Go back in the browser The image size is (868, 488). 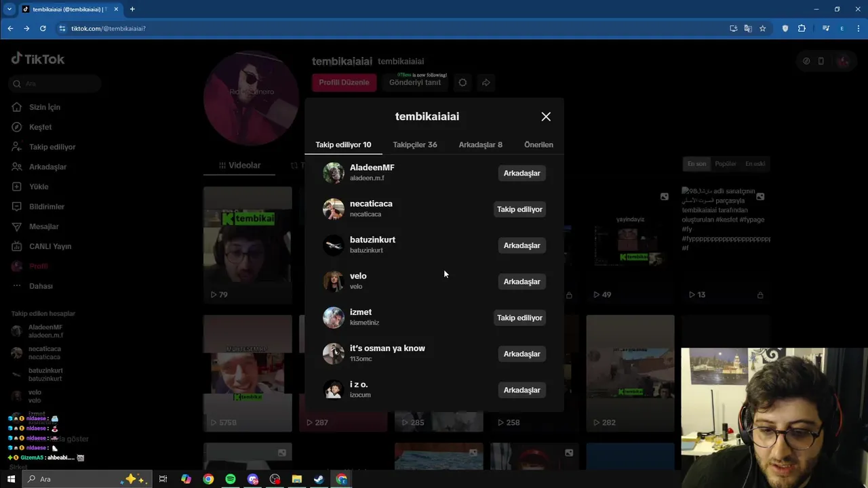[x=10, y=28]
